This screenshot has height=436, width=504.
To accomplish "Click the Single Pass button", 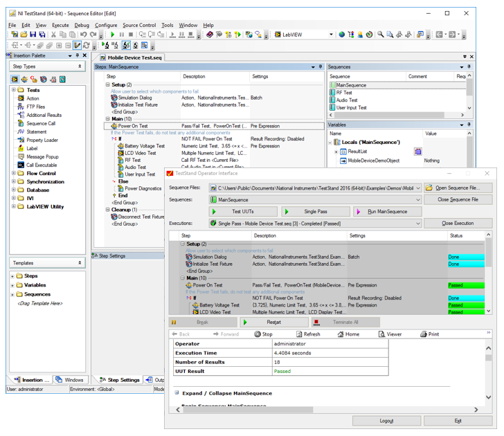I will click(315, 212).
